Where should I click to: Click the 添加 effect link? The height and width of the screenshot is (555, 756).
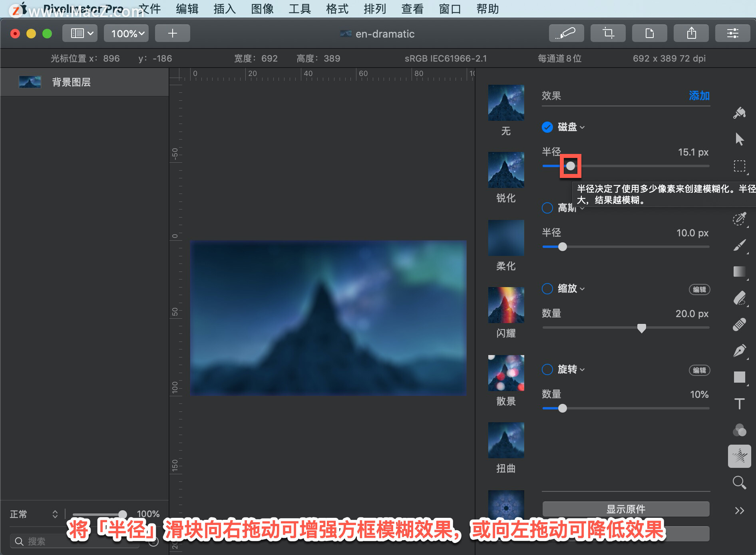pyautogui.click(x=699, y=96)
